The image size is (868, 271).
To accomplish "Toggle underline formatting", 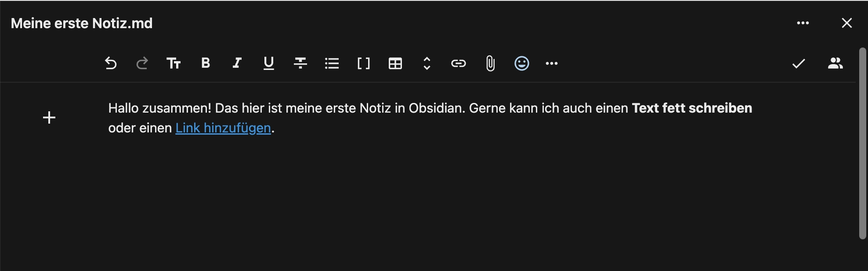I will (x=269, y=63).
